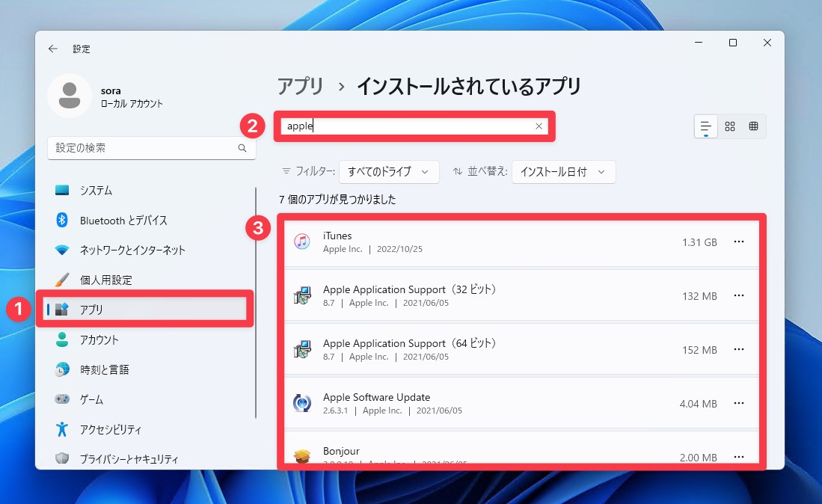
Task: Close the Settings window
Action: point(767,43)
